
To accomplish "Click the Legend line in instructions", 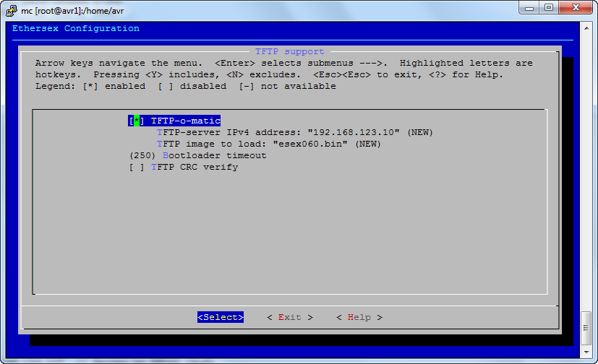I will (186, 86).
